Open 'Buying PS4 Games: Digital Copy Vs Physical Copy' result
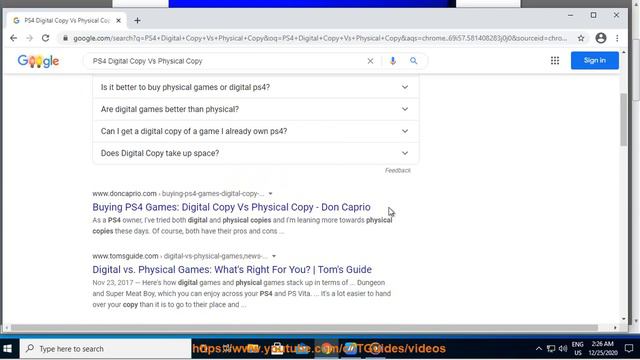 coord(231,207)
